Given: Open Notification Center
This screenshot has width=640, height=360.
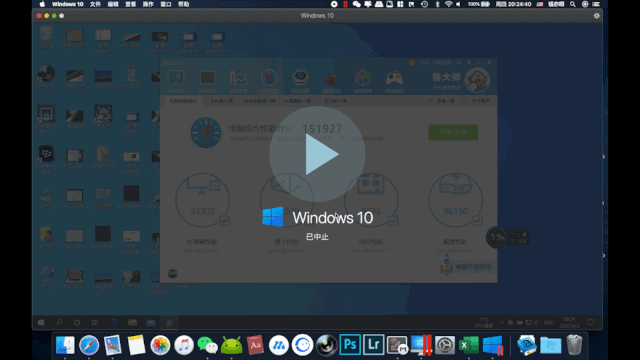Looking at the screenshot, I should pos(596,4).
